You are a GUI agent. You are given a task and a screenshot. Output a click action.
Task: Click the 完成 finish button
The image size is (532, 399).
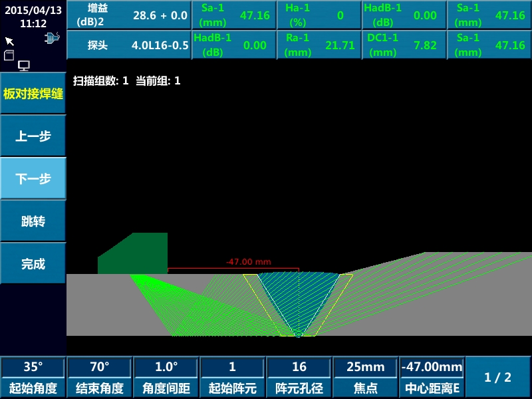33,264
